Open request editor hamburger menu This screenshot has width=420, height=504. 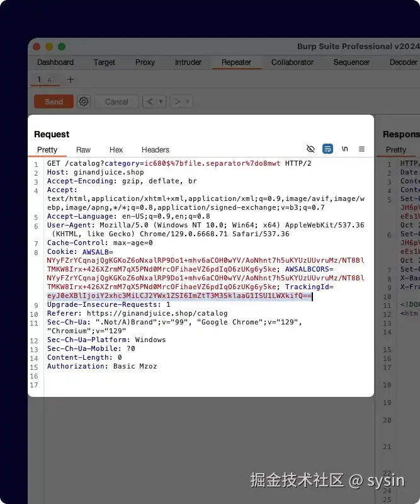[x=361, y=149]
